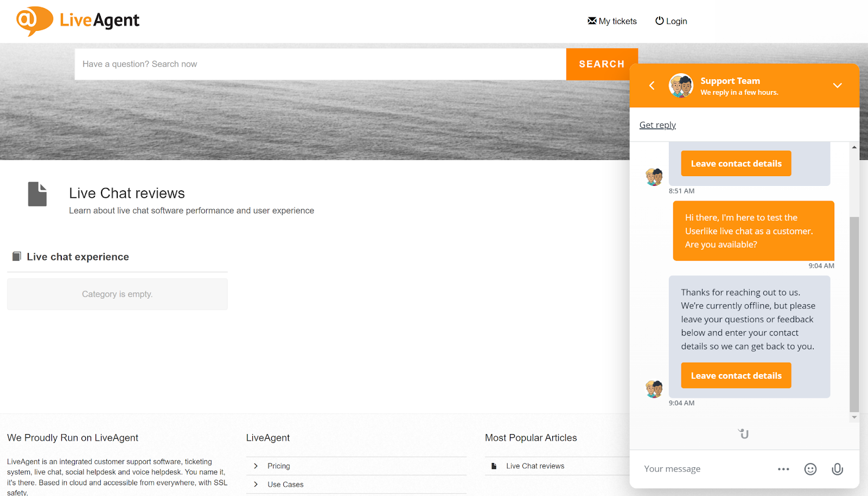868x496 pixels.
Task: Click the Get reply link in chat
Action: click(x=658, y=125)
